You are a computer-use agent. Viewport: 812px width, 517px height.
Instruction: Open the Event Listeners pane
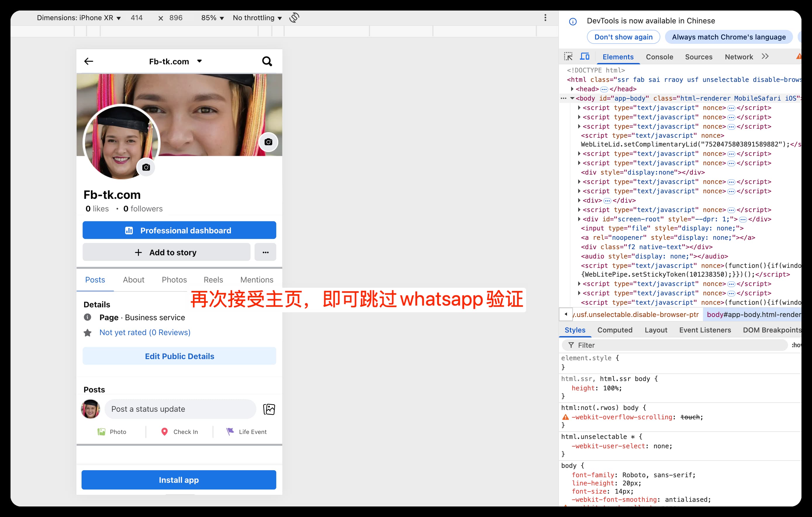pyautogui.click(x=705, y=330)
